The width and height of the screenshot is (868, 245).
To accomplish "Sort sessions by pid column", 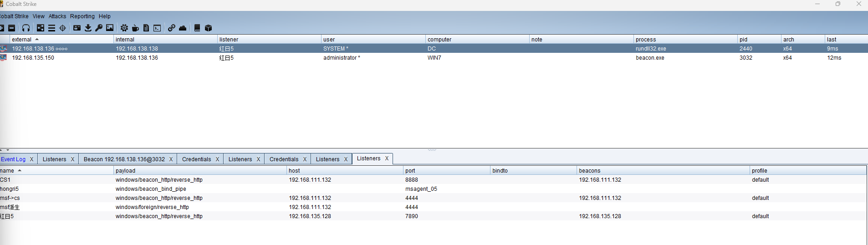I will (760, 40).
